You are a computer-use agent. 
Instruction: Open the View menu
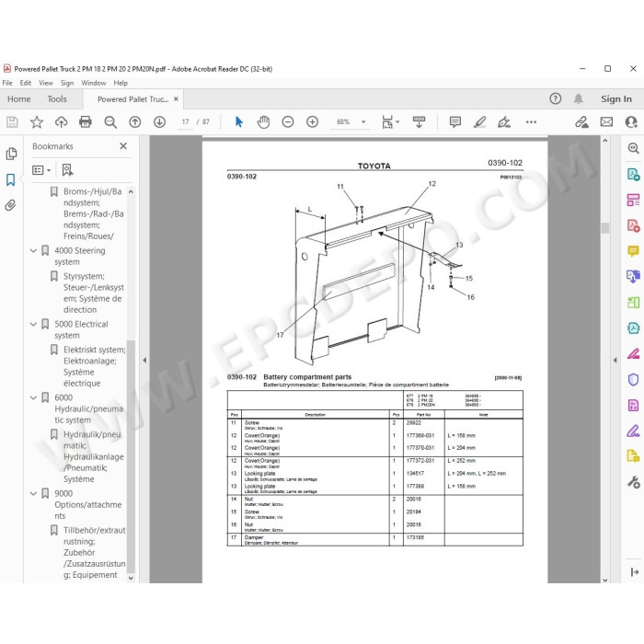(46, 83)
